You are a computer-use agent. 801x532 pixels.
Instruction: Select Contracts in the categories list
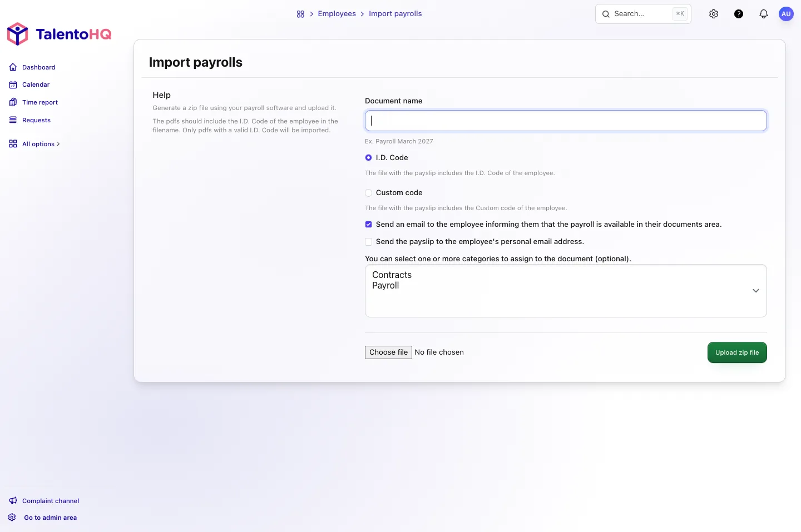pos(392,275)
